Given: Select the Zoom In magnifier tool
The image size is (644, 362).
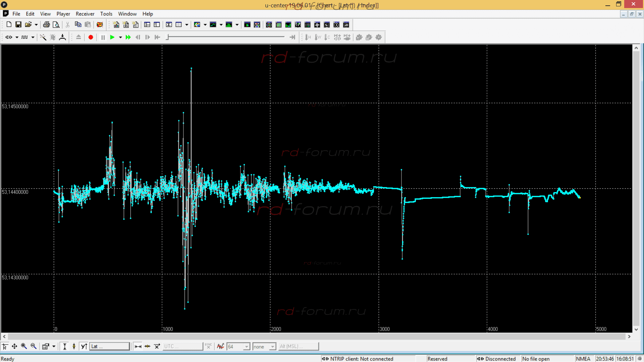Looking at the screenshot, I should [24, 346].
